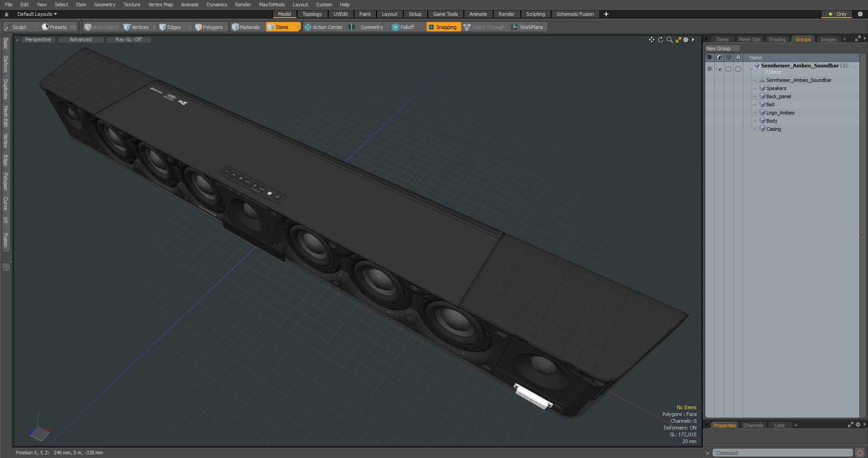Open viewport settings gear icon
The image size is (868, 458).
point(686,40)
